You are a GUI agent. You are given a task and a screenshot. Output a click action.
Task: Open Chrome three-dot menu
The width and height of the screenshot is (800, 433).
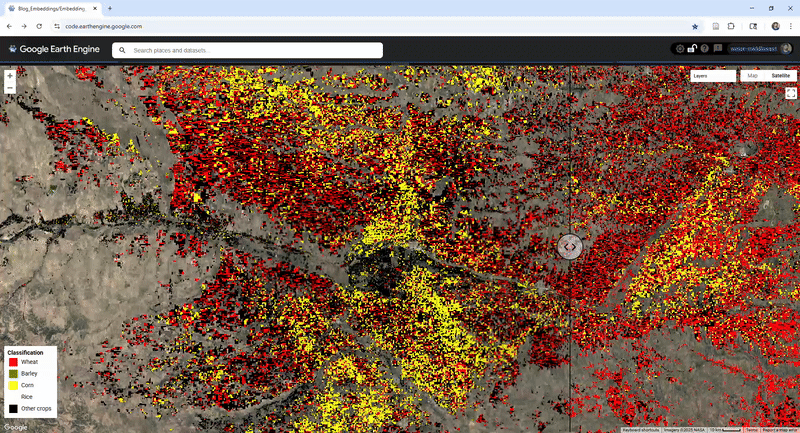(790, 25)
